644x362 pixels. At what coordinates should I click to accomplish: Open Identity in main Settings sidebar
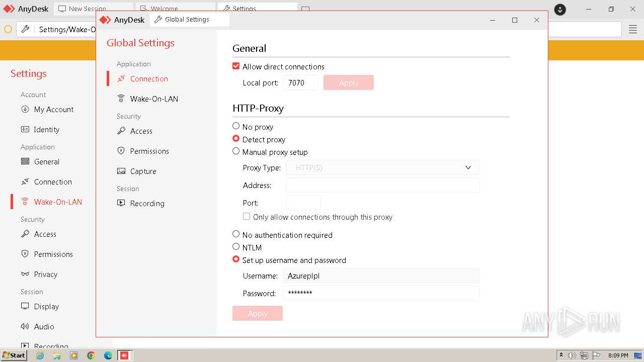tap(46, 130)
